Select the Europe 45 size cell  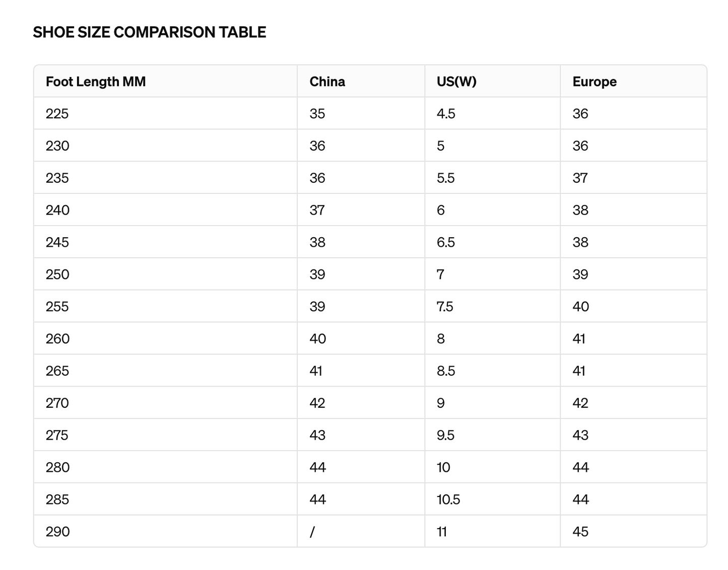coord(633,532)
